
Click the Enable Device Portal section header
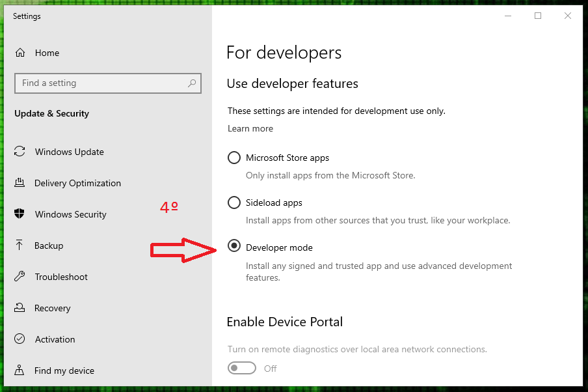coord(285,322)
